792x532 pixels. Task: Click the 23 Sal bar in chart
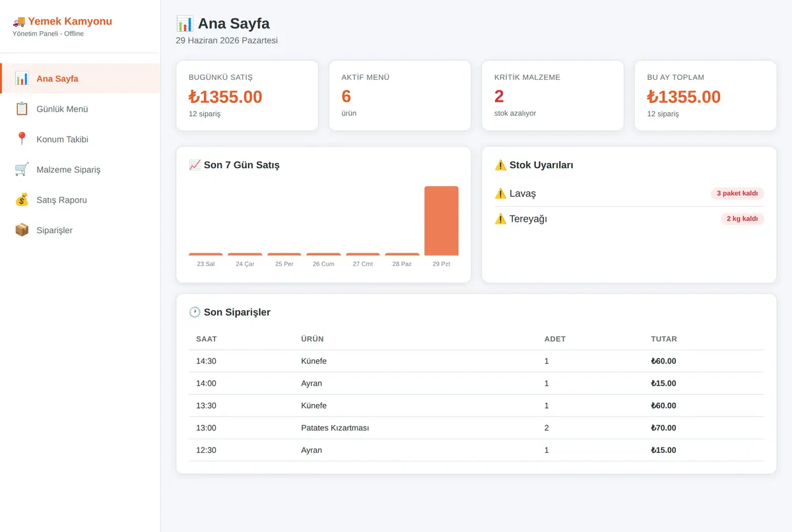[206, 254]
